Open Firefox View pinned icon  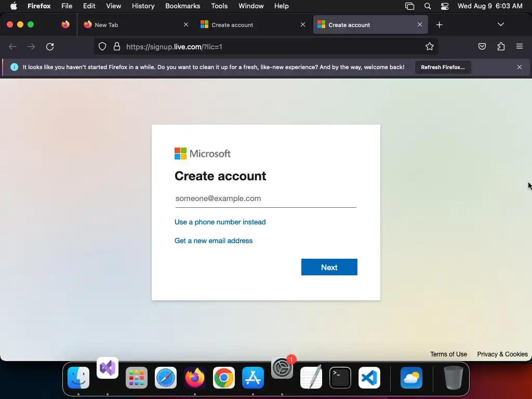65,24
